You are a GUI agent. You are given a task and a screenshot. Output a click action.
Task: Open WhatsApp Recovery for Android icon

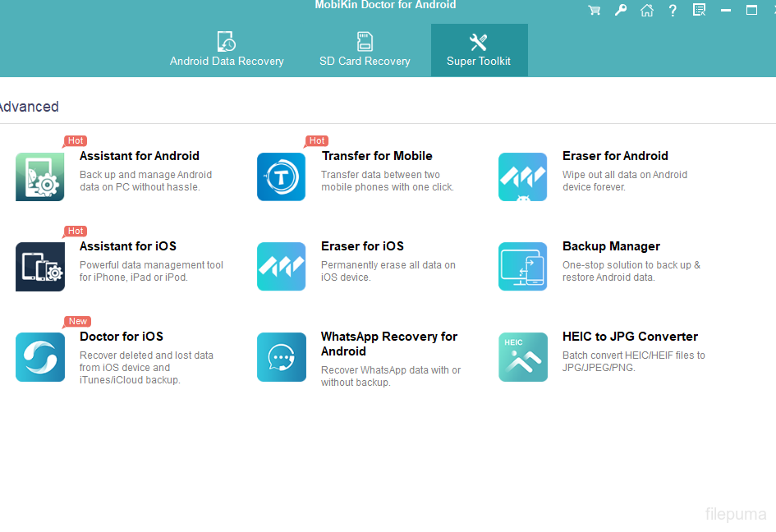coord(281,357)
